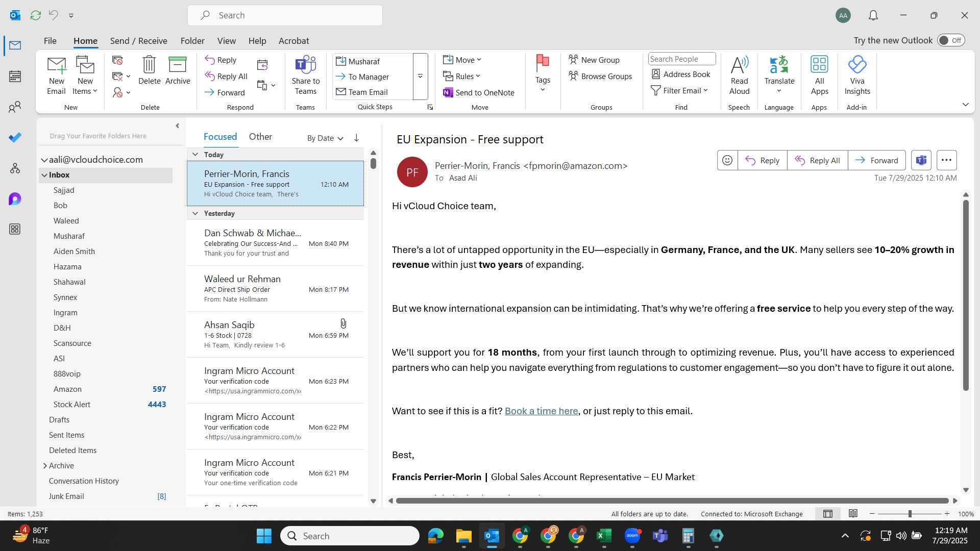Open the To Do checkmark app
Image resolution: width=980 pixels, height=551 pixels.
pyautogui.click(x=15, y=137)
